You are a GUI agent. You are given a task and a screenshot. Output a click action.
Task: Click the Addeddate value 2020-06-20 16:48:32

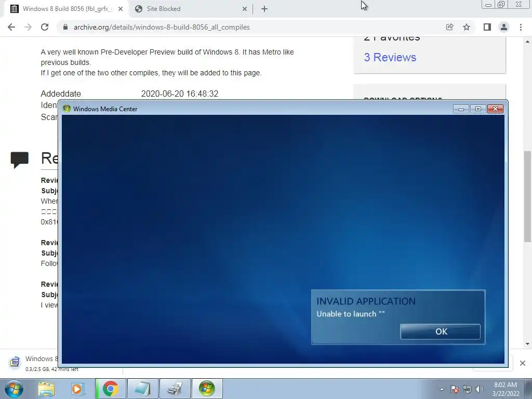(x=179, y=94)
